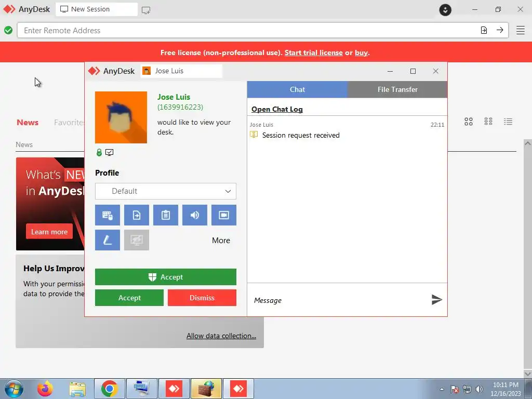The width and height of the screenshot is (532, 399).
Task: Click Jose Luis avatar picture
Action: pyautogui.click(x=121, y=117)
